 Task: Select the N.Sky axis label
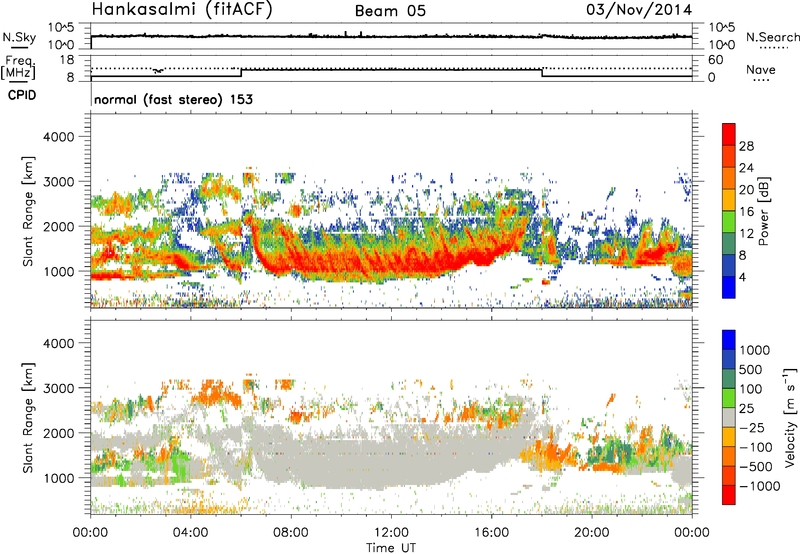click(x=19, y=37)
